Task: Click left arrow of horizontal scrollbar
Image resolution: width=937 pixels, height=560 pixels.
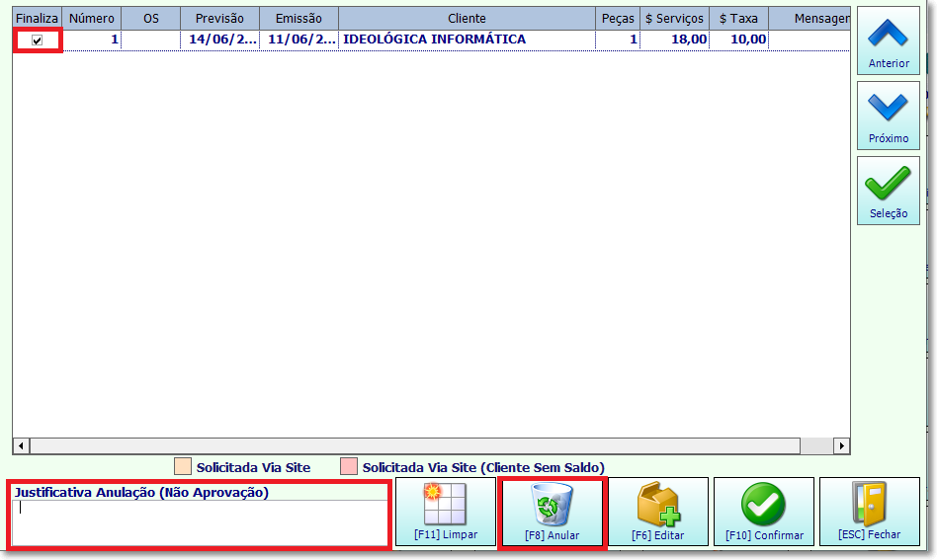Action: click(21, 445)
